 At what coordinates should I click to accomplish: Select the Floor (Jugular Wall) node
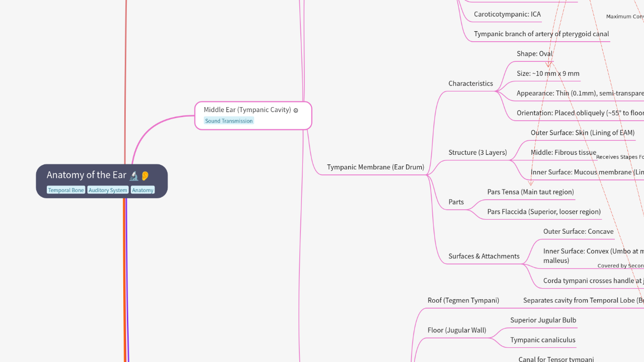[457, 330]
